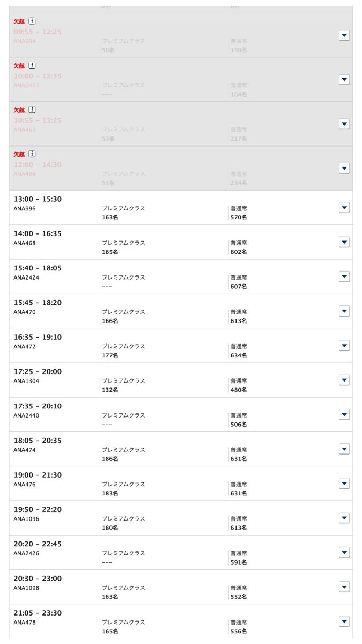Click 183名 premium class count for ANA476

[110, 493]
